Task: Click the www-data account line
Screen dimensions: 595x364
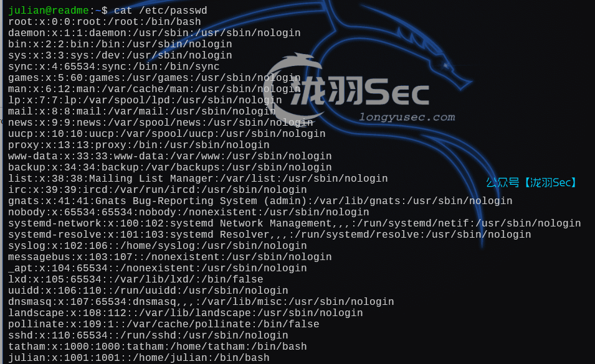Action: coord(170,156)
